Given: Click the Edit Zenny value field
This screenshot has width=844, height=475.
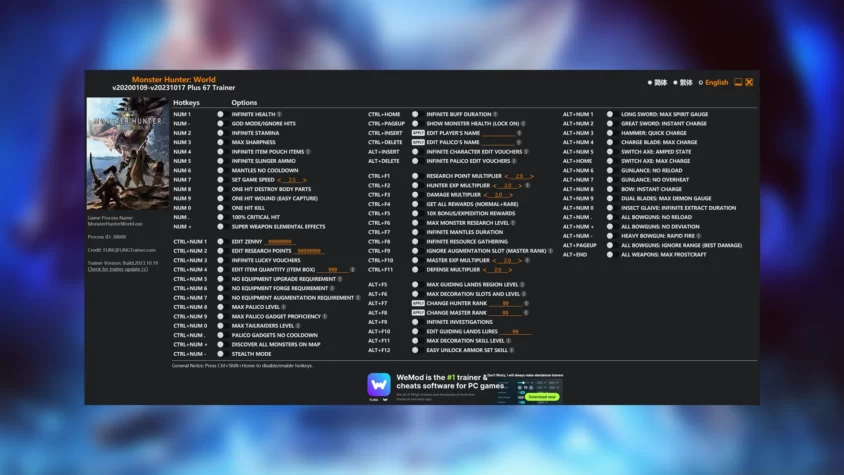Looking at the screenshot, I should click(280, 242).
